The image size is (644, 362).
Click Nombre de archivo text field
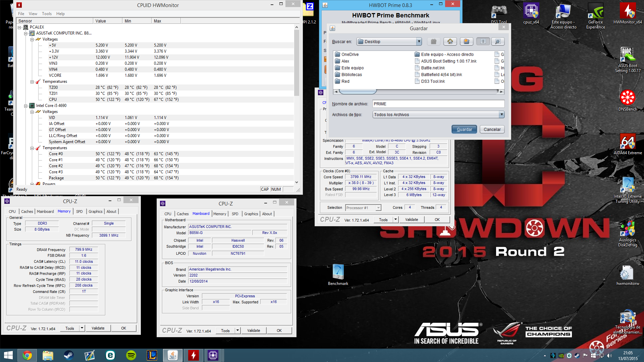pyautogui.click(x=438, y=104)
